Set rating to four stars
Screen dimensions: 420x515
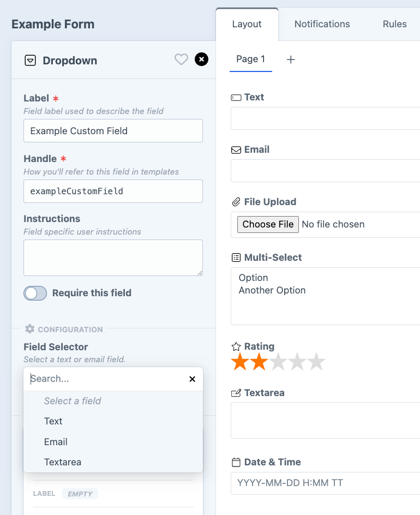coord(297,361)
